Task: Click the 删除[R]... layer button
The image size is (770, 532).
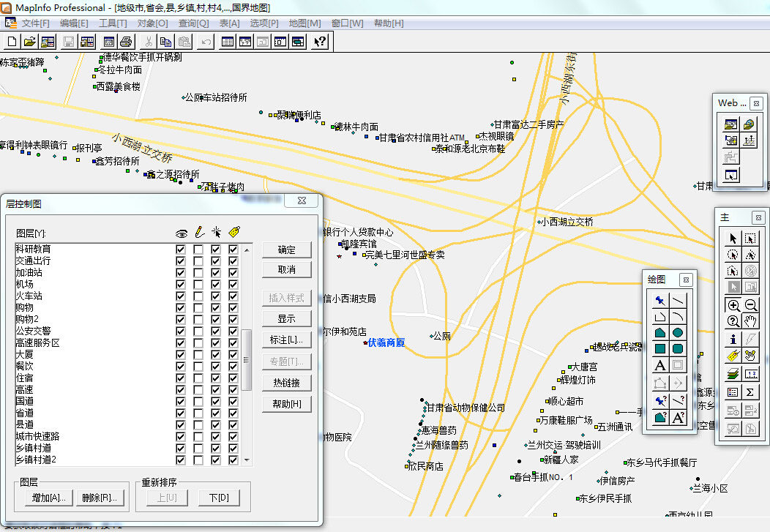Action: tap(100, 498)
